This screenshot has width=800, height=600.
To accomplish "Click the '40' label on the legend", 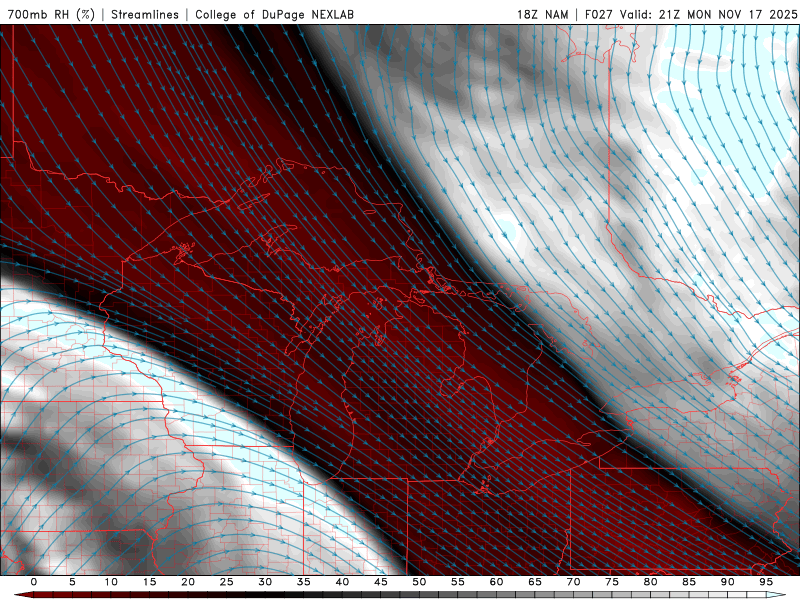I will point(342,582).
